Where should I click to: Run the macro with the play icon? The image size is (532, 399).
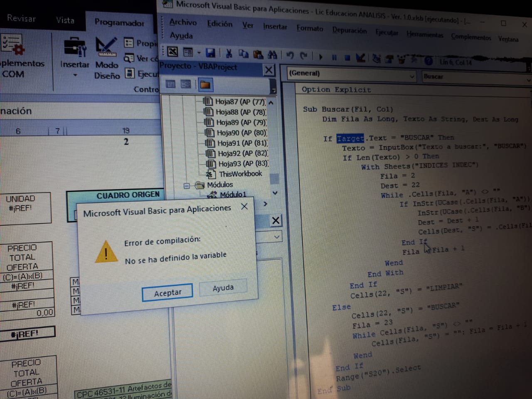click(x=320, y=57)
